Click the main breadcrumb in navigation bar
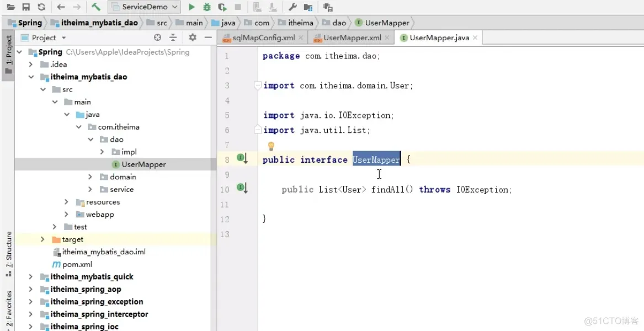 pos(189,23)
